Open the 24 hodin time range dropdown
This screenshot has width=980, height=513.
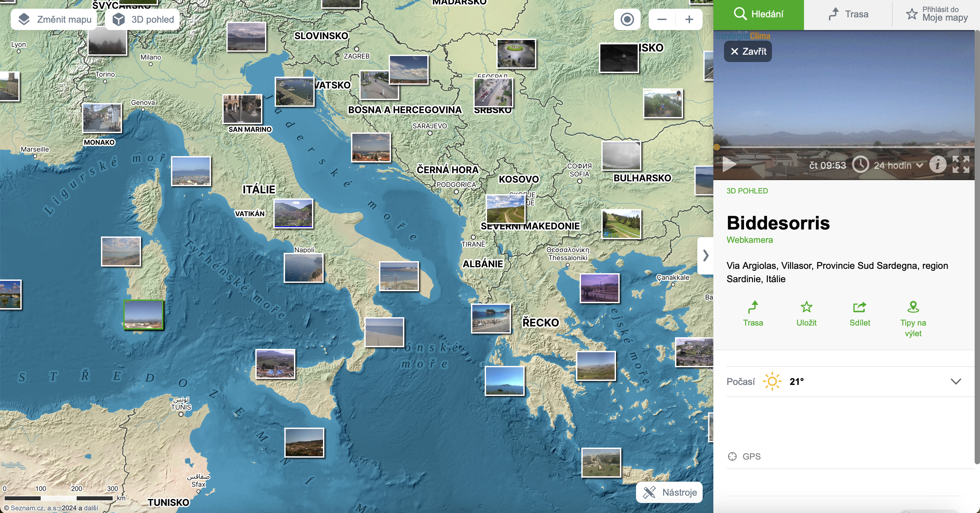click(x=898, y=165)
